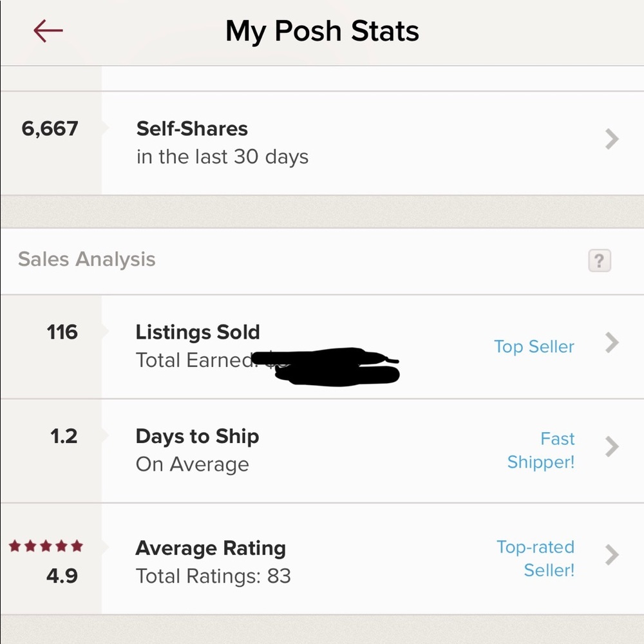Image resolution: width=644 pixels, height=644 pixels.
Task: Open the Sales Analysis help icon
Action: click(x=600, y=260)
